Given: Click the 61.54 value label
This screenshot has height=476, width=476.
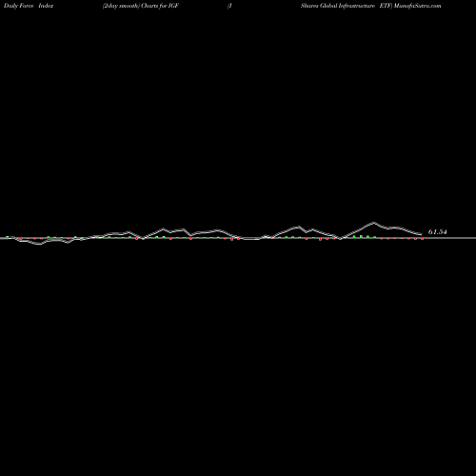Looking at the screenshot, I should (x=437, y=232).
